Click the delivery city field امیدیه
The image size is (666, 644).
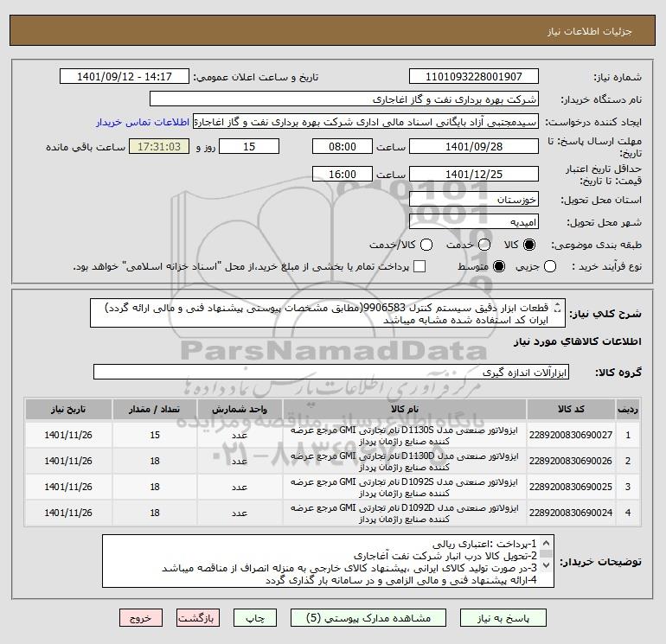474,222
